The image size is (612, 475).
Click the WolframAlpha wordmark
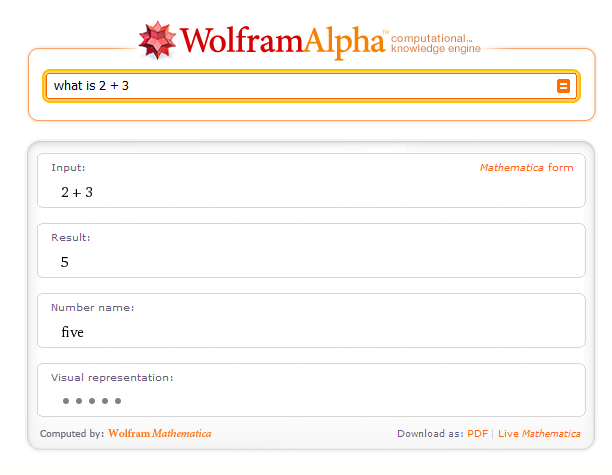point(282,41)
